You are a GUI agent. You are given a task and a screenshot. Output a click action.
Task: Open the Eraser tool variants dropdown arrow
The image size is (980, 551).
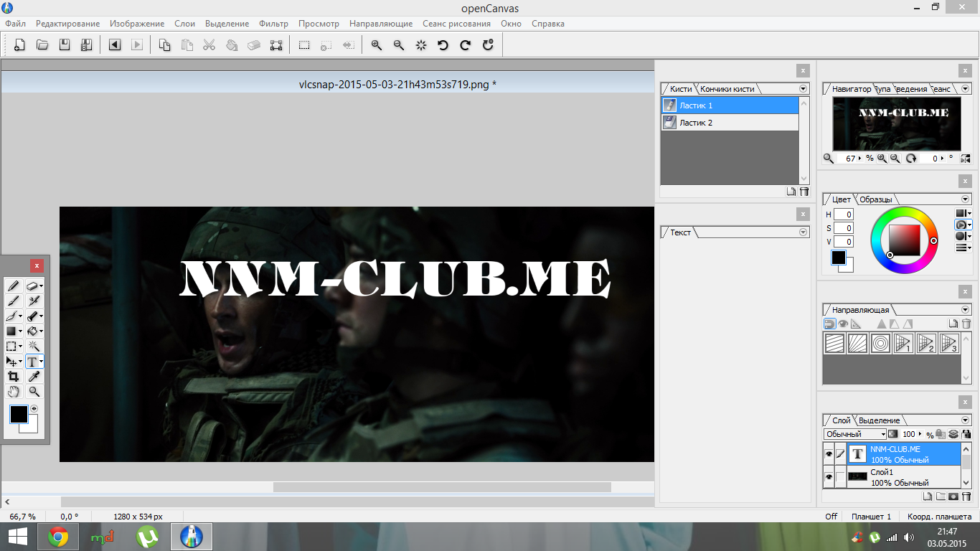42,286
